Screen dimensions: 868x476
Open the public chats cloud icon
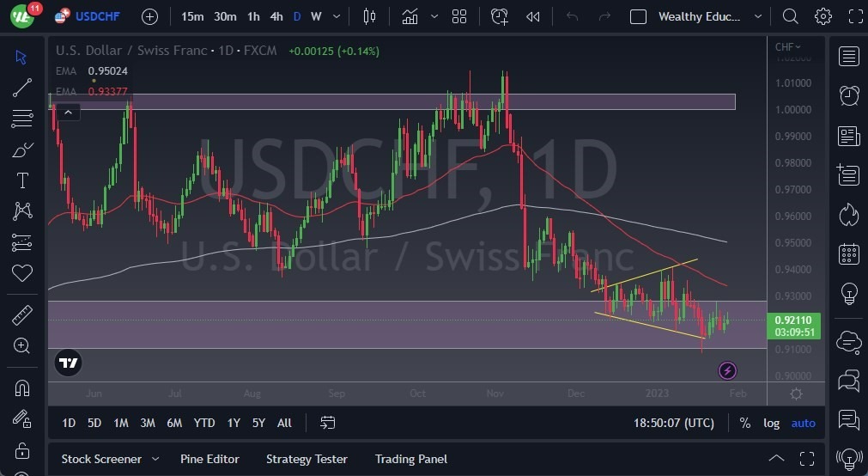click(848, 343)
